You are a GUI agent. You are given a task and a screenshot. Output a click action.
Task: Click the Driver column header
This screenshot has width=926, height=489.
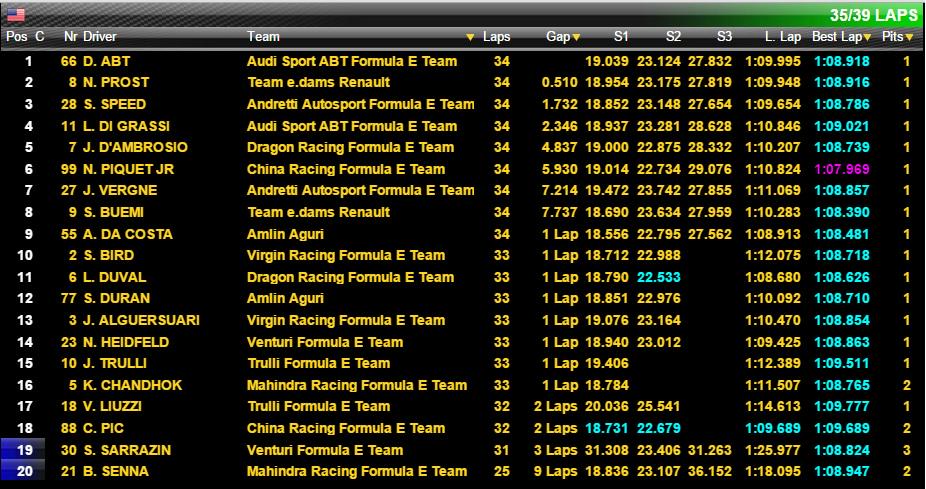[100, 37]
